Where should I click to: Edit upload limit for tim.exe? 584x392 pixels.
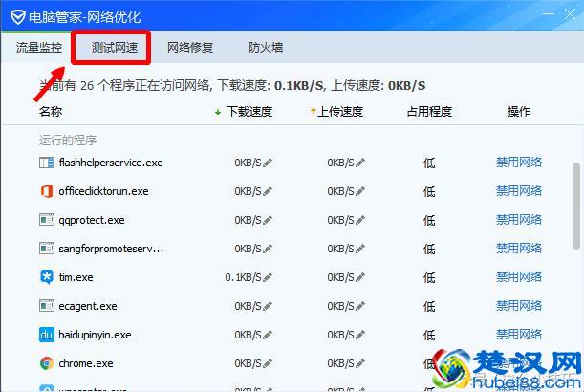coord(360,277)
